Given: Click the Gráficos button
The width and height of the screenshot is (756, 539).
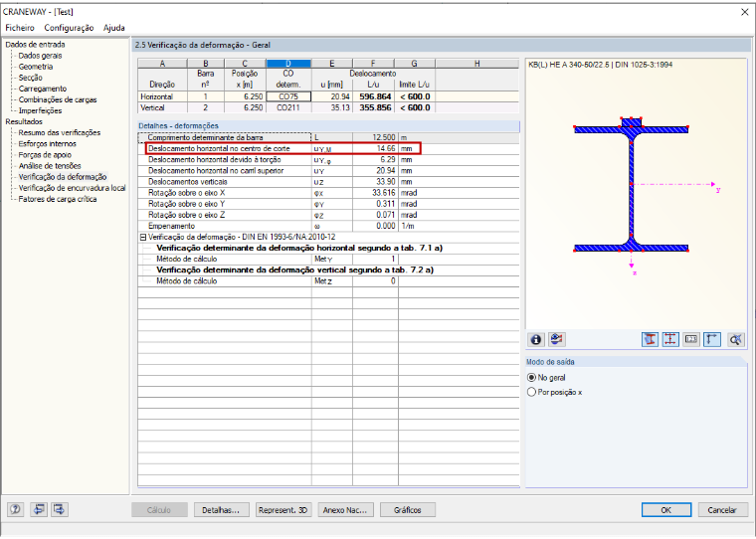Looking at the screenshot, I should [408, 510].
